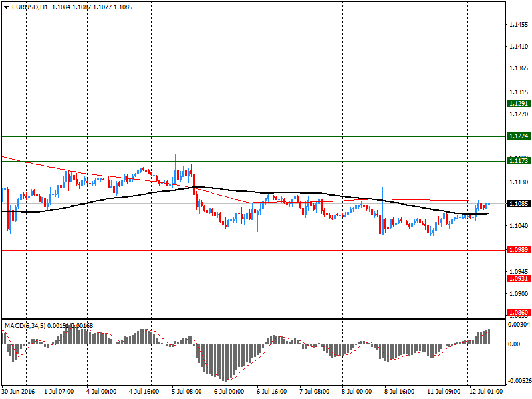The width and height of the screenshot is (532, 399).
Task: Select the 1.0931 red support level label
Action: click(519, 278)
